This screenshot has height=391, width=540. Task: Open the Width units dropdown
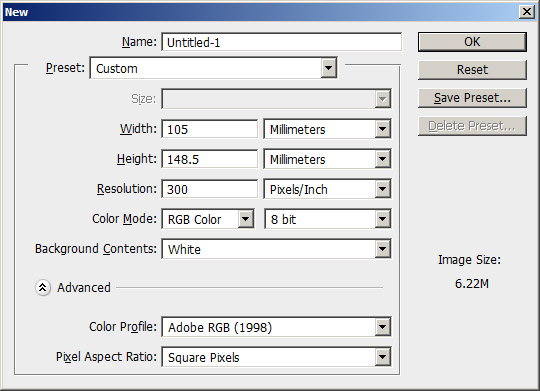[x=327, y=129]
